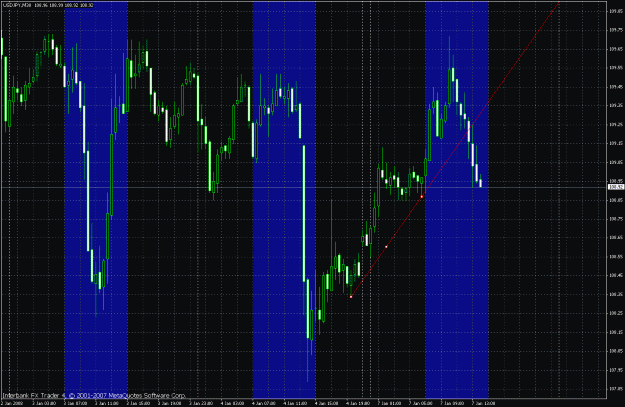The width and height of the screenshot is (625, 407).
Task: Click the 109.75 price scale label
Action: click(616, 30)
